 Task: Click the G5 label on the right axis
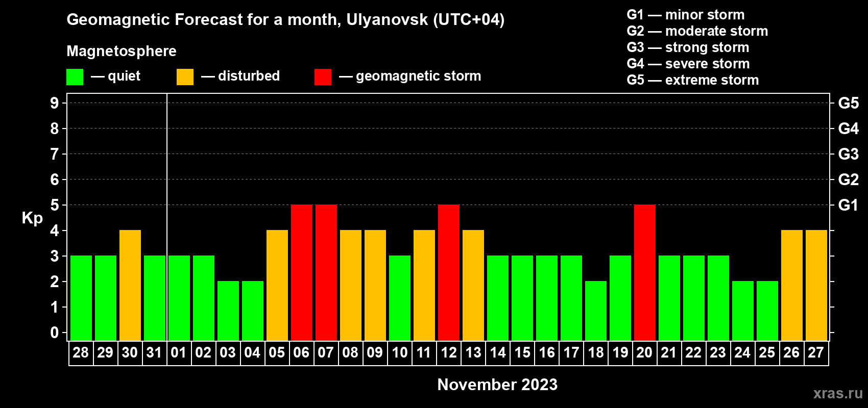tap(849, 103)
